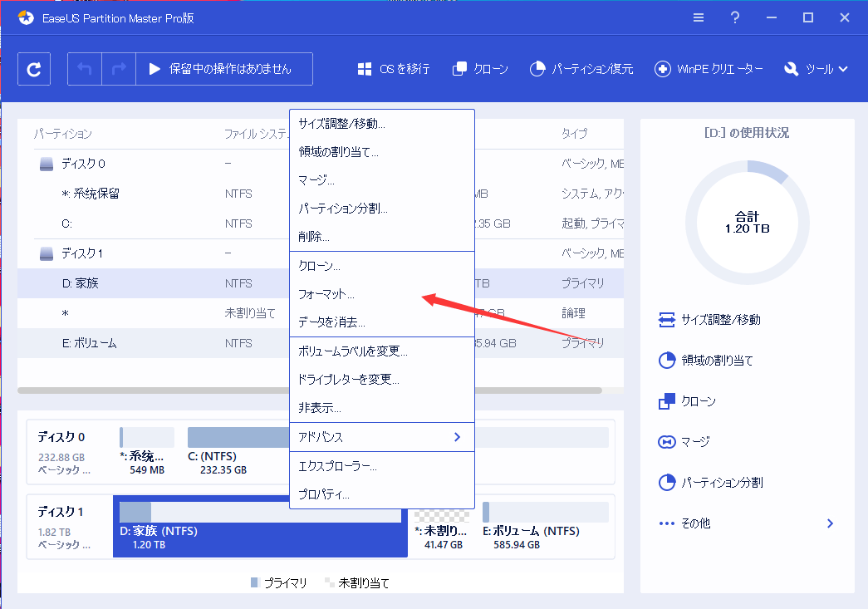Select the ＊: 系统保留 partition row

(321, 194)
